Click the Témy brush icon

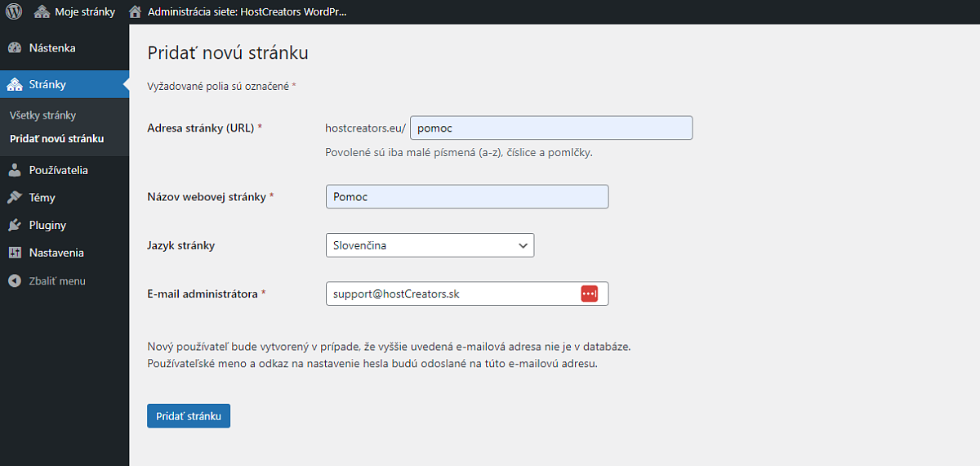point(14,198)
